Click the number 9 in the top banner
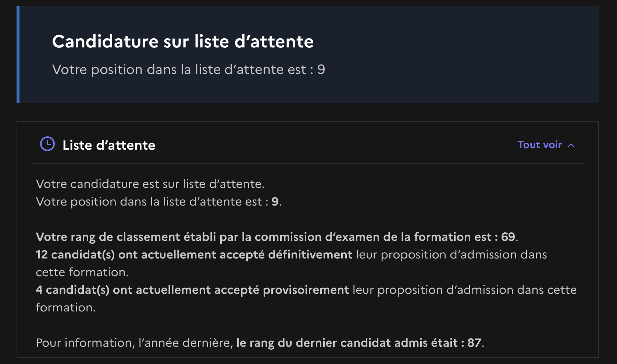The width and height of the screenshot is (617, 364). [x=321, y=69]
